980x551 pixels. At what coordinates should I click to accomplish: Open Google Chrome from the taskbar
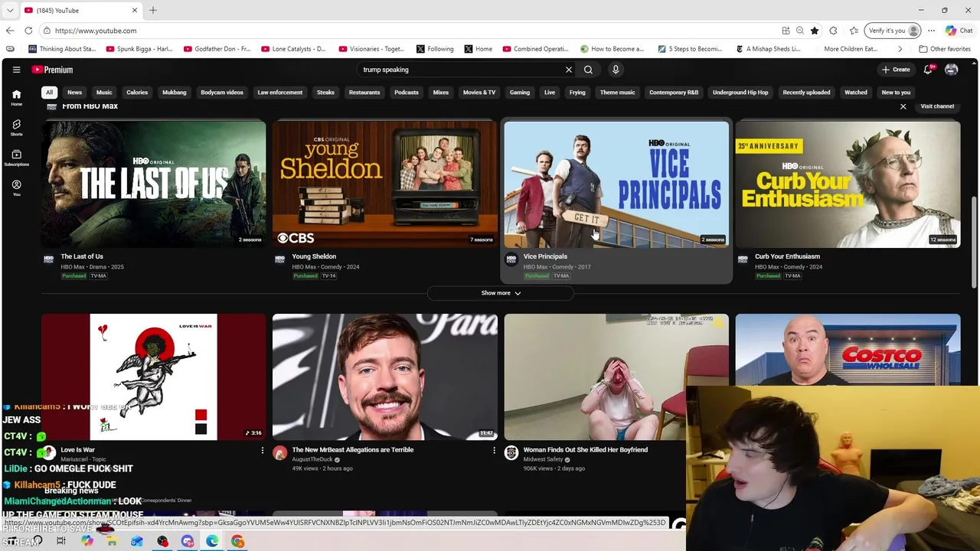238,542
